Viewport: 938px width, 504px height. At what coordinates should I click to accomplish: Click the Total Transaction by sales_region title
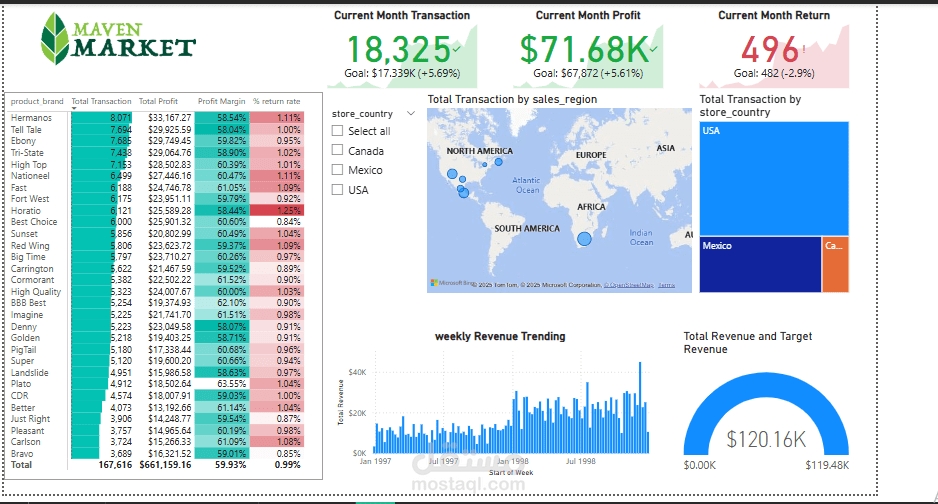(512, 99)
